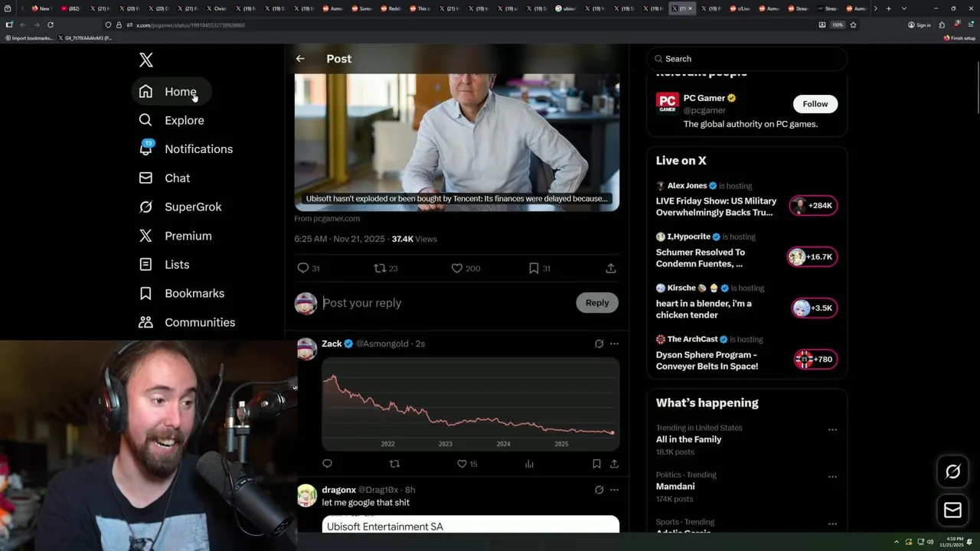Click the Grok icon on dragonx's reply

[x=599, y=490]
